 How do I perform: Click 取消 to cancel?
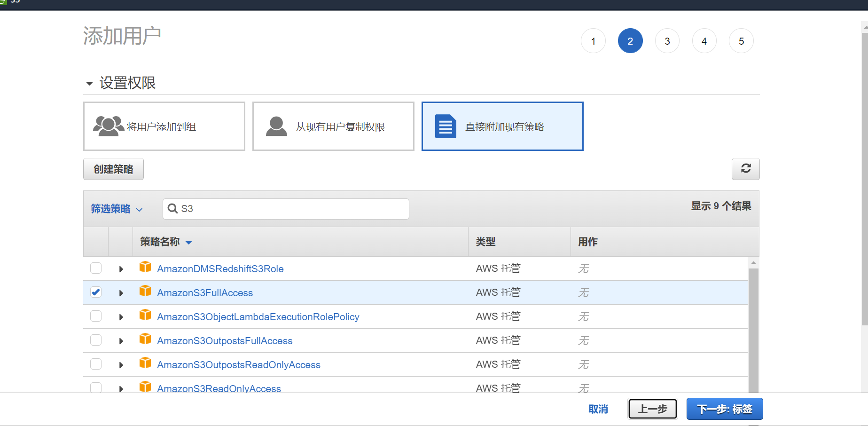click(x=598, y=409)
